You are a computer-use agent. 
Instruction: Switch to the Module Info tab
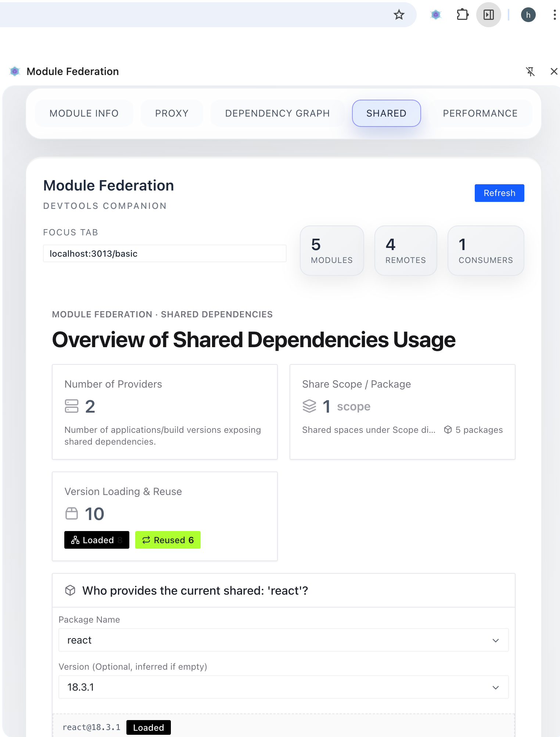pos(84,113)
